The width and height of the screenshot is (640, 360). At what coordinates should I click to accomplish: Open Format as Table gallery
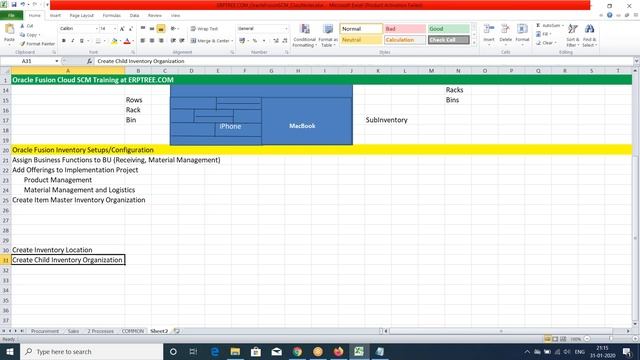328,36
